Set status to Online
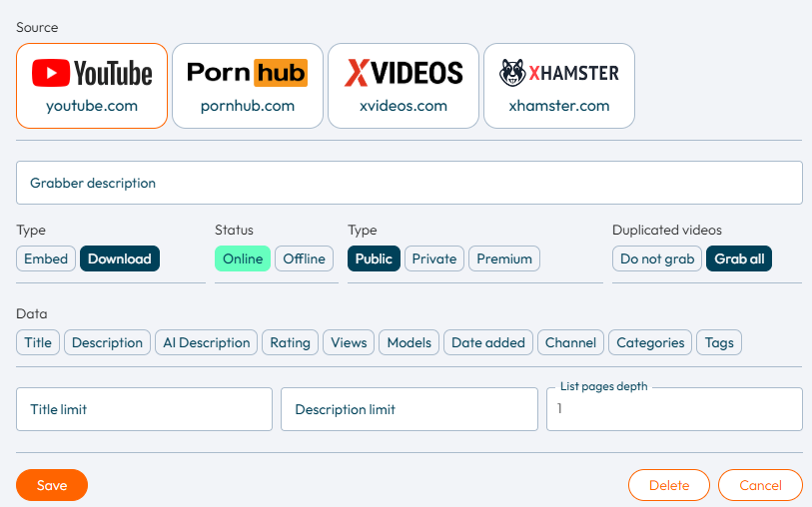This screenshot has width=812, height=507. click(243, 258)
